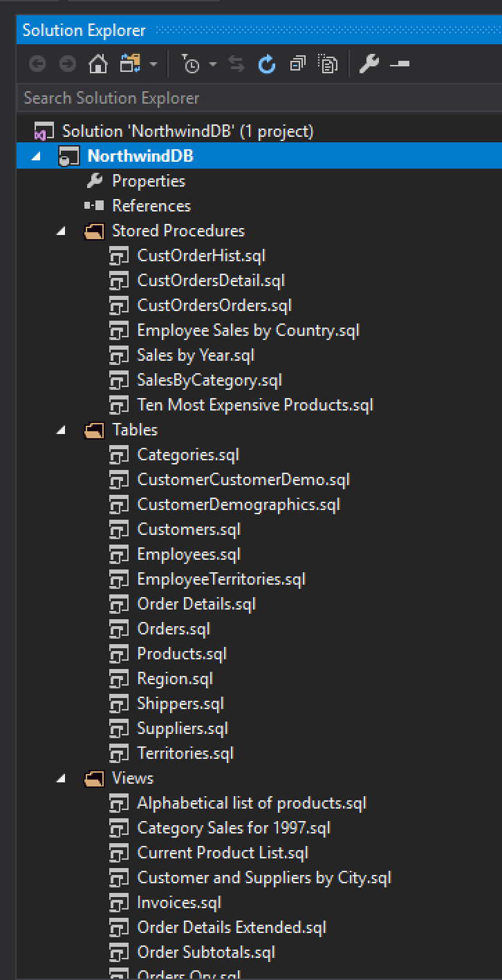The width and height of the screenshot is (502, 980).
Task: Click the Views folder icon
Action: (94, 778)
